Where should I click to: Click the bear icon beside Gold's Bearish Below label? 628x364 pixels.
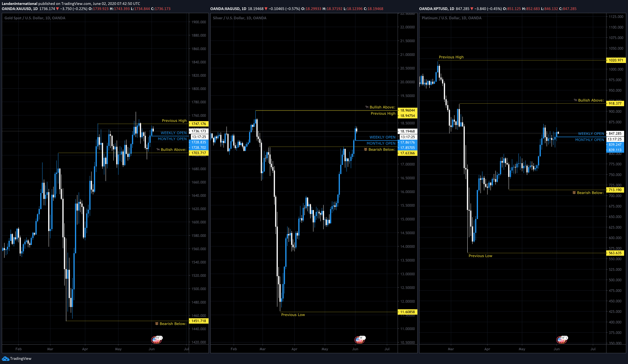157,324
